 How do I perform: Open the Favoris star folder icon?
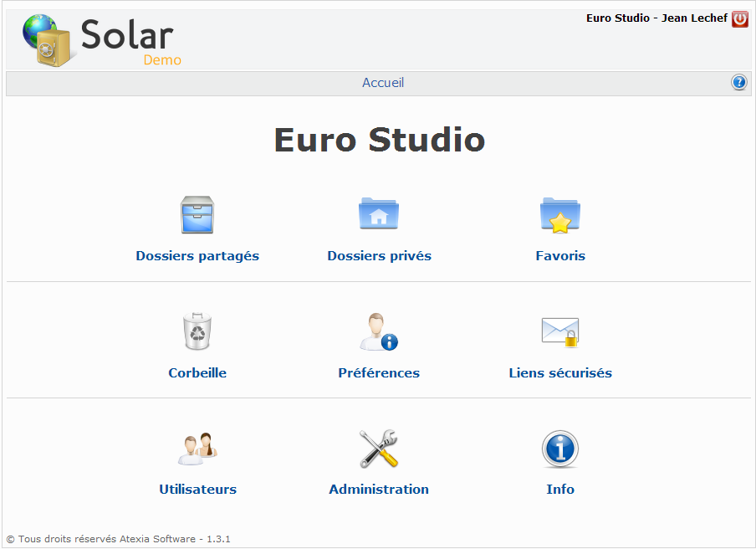coord(559,215)
